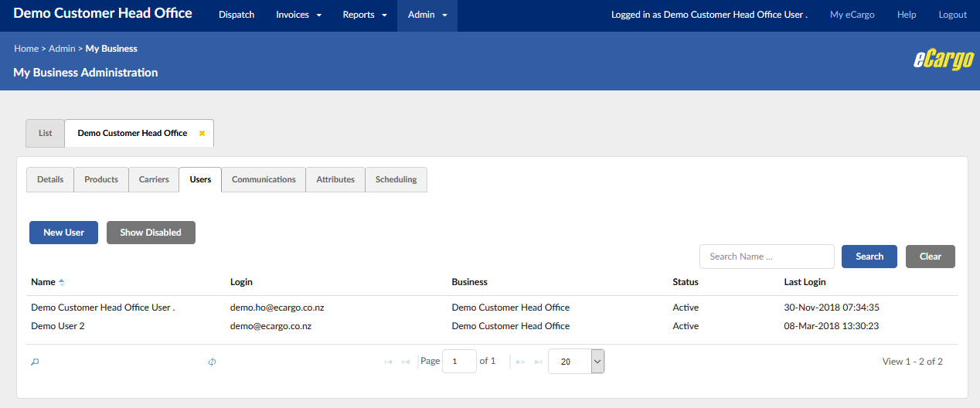Click the Home breadcrumb link
This screenshot has height=408, width=980.
[26, 49]
